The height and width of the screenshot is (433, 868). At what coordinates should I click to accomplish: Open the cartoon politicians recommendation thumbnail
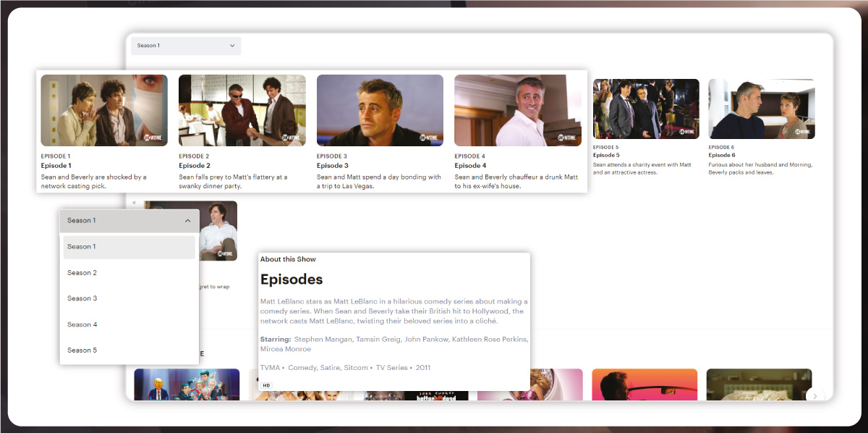[x=187, y=384]
